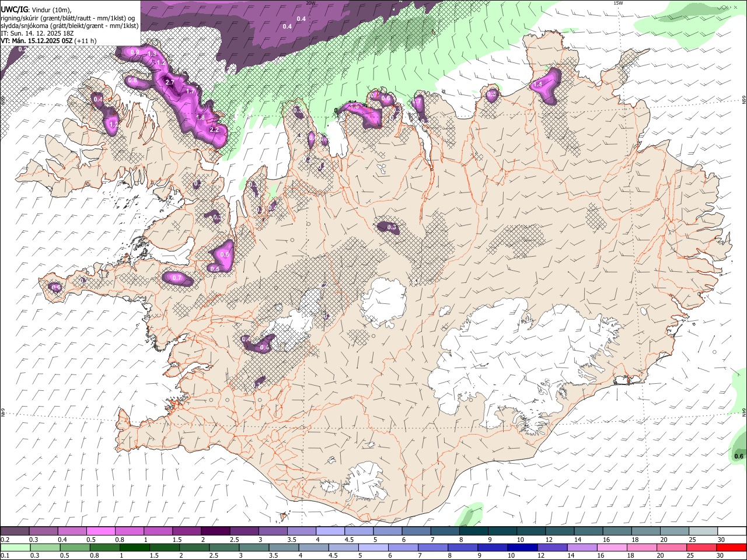The width and height of the screenshot is (747, 560).
Task: Click the deep blue rain swatch between 10 and 12
Action: coord(522,548)
